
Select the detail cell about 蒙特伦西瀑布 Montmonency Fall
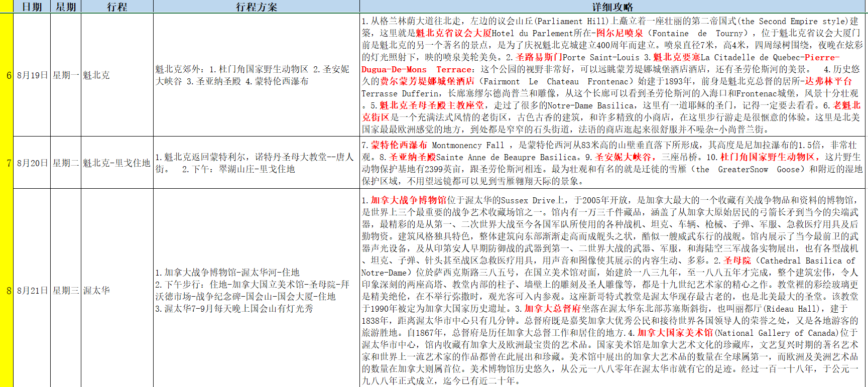[613, 163]
